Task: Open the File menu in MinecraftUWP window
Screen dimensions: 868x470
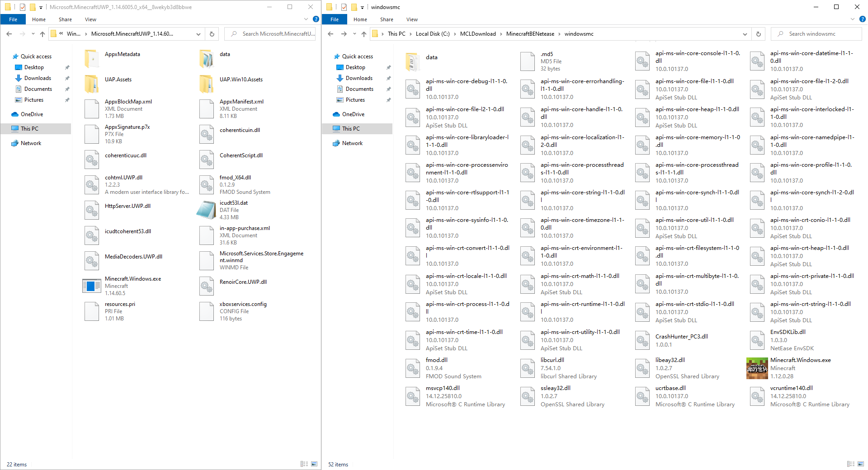Action: tap(13, 19)
